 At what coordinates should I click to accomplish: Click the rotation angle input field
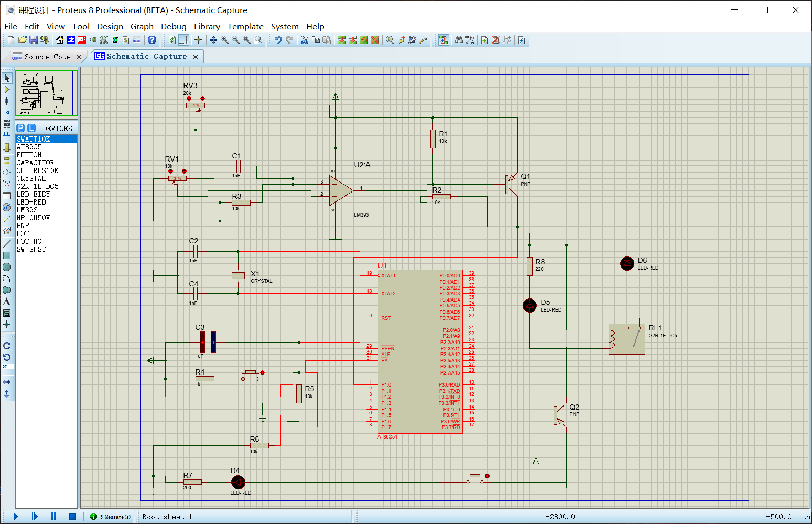pos(7,367)
